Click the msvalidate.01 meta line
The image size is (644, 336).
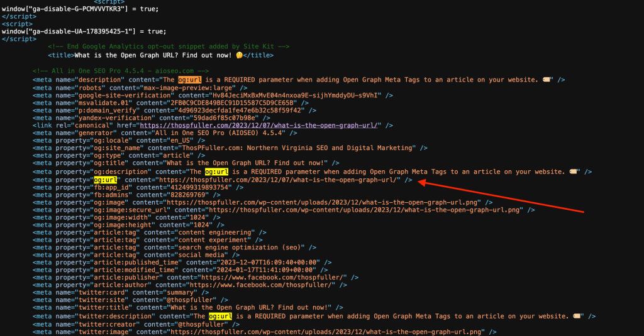[170, 103]
